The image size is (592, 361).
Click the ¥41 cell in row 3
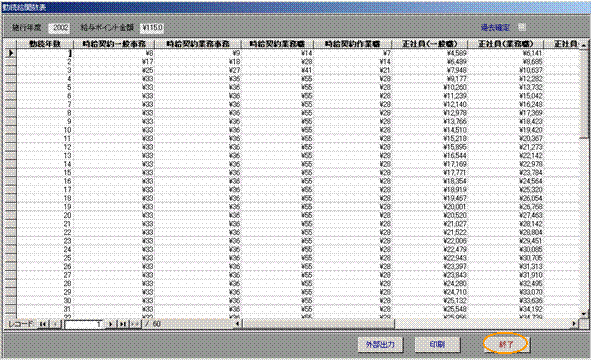277,71
